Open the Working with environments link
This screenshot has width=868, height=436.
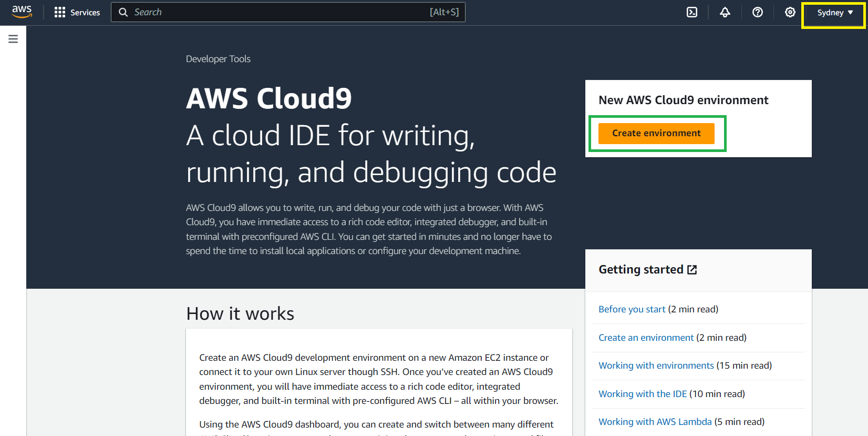(656, 366)
